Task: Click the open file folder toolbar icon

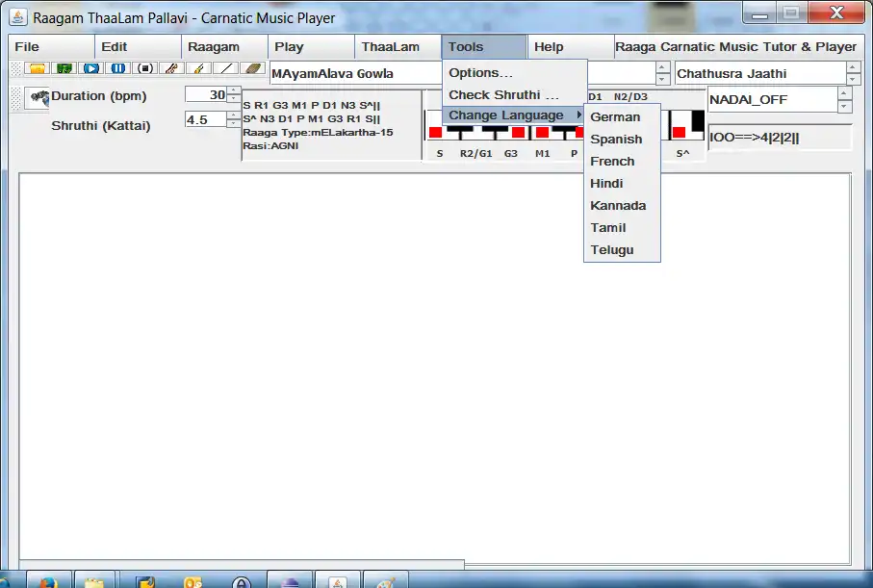Action: coord(37,68)
